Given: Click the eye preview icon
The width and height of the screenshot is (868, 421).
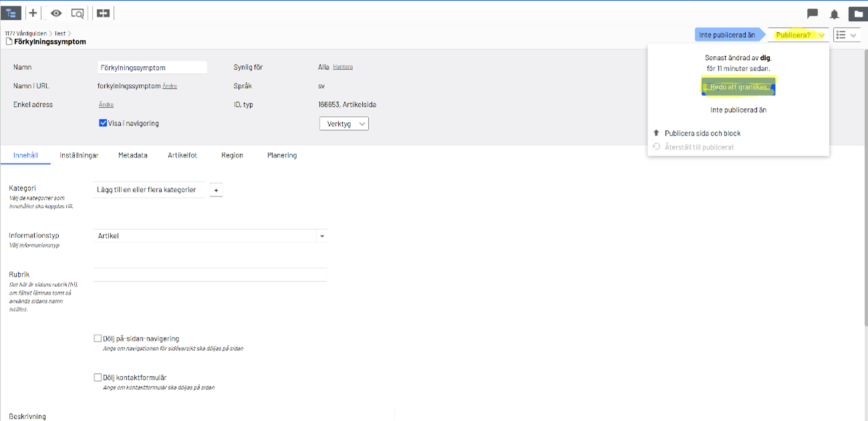Looking at the screenshot, I should [x=56, y=13].
